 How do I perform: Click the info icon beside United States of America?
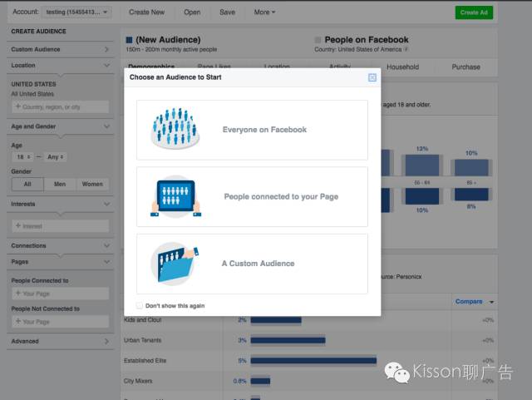click(x=406, y=50)
